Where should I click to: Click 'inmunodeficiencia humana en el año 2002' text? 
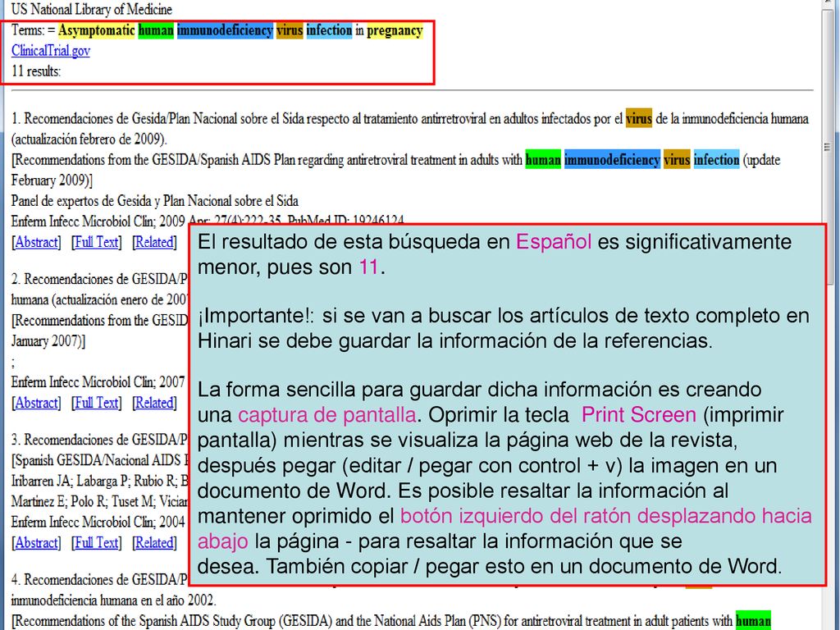coord(113,600)
